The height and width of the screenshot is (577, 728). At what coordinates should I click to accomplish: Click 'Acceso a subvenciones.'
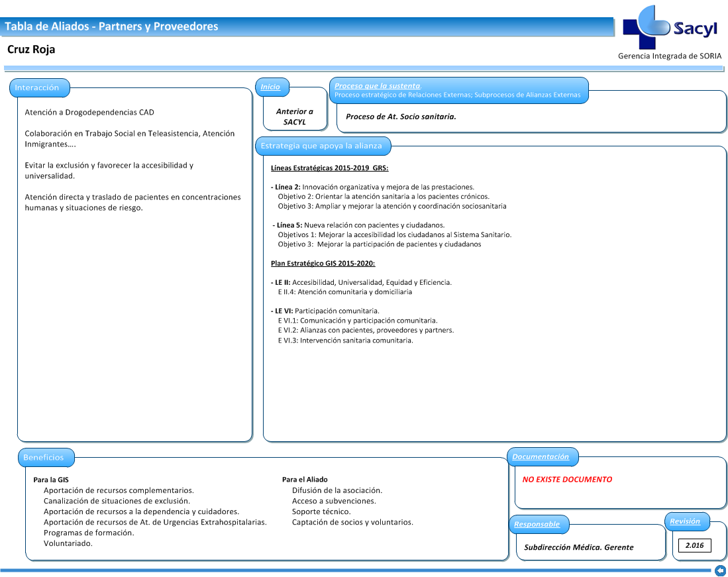[334, 501]
